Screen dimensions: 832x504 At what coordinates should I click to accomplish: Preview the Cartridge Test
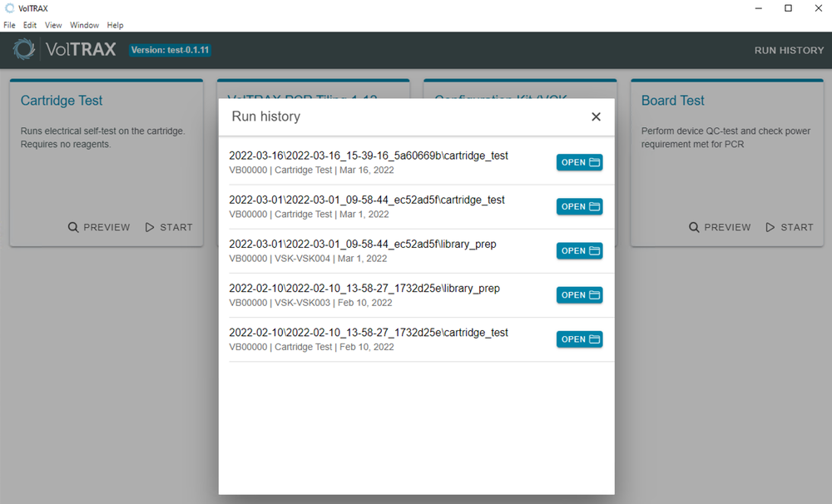click(99, 227)
